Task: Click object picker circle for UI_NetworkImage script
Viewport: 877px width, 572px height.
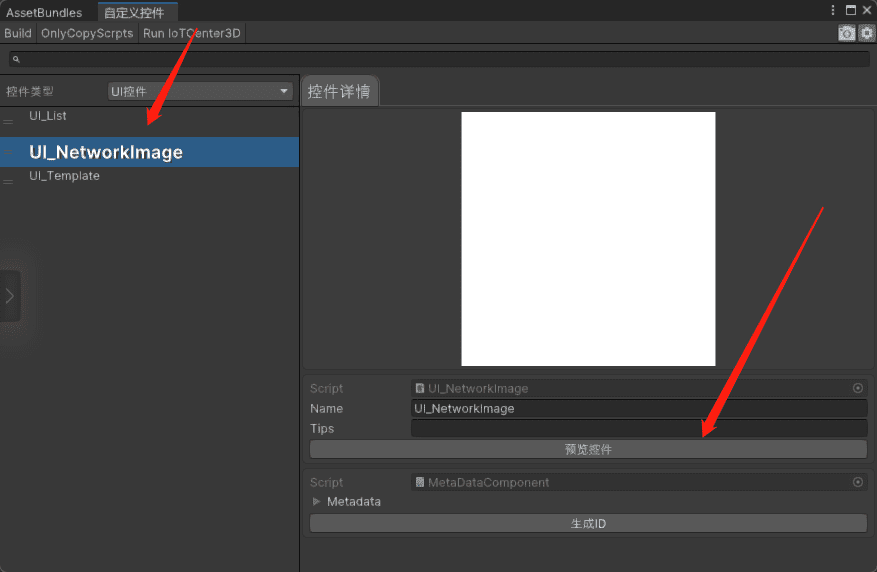Action: (x=857, y=388)
